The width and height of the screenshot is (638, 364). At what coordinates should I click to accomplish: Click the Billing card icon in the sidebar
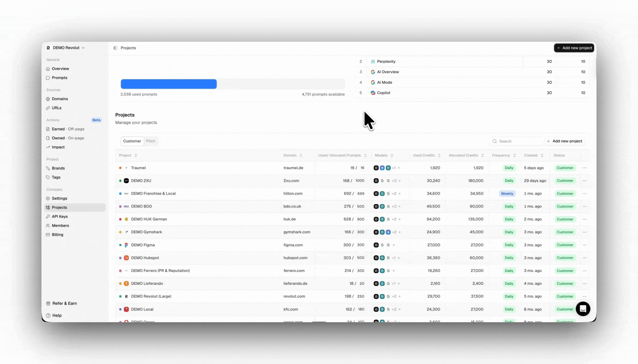tap(48, 235)
